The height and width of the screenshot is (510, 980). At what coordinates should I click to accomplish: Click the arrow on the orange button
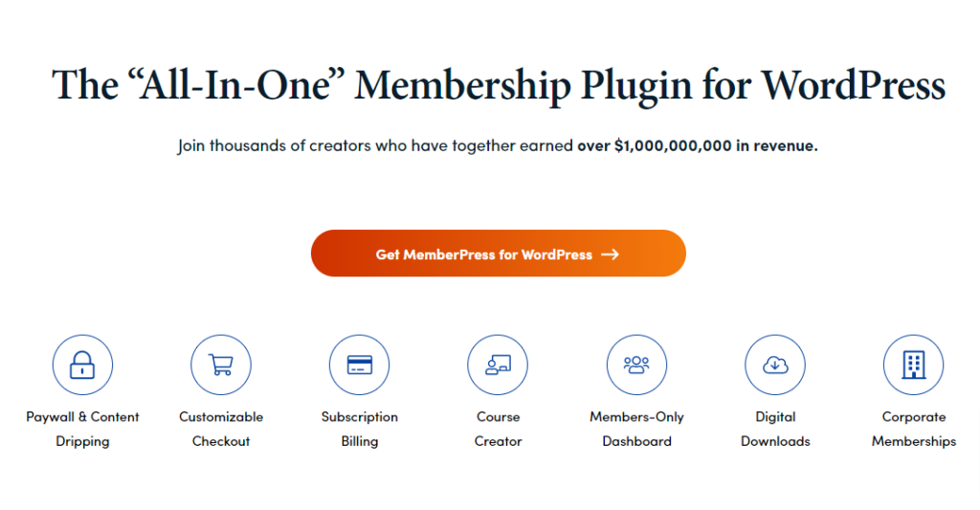click(x=610, y=255)
